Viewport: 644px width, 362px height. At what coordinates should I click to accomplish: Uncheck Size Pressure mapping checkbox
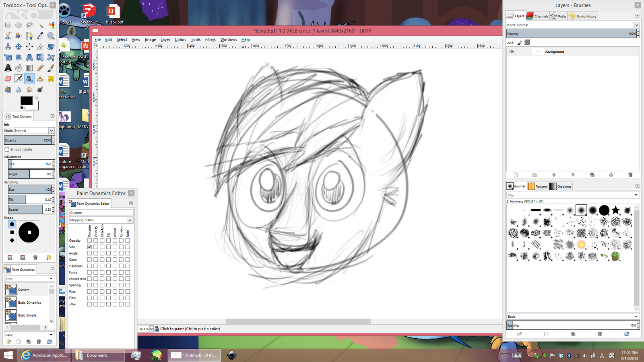pyautogui.click(x=89, y=247)
